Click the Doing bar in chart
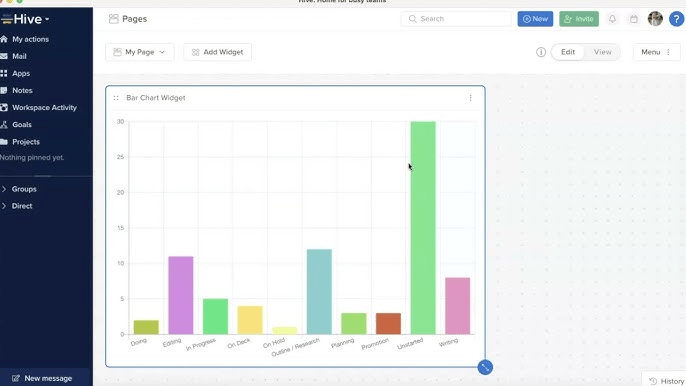 click(146, 327)
